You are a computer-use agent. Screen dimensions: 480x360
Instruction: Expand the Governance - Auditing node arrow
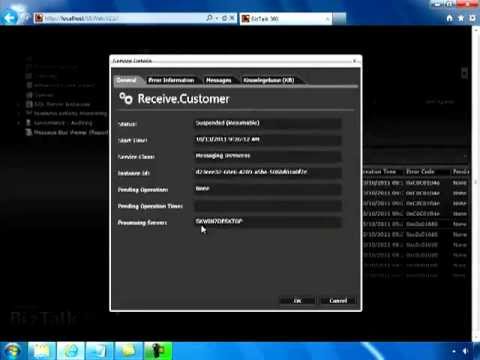[19, 123]
